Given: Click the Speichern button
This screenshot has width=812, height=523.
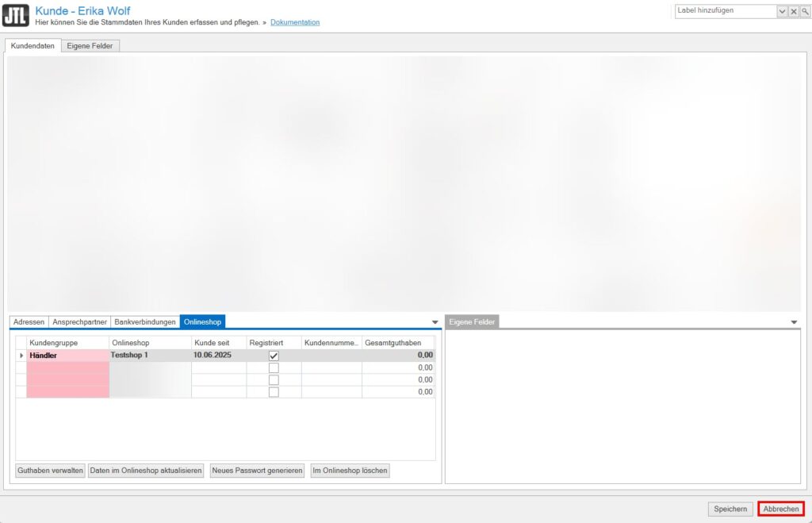Looking at the screenshot, I should click(730, 509).
